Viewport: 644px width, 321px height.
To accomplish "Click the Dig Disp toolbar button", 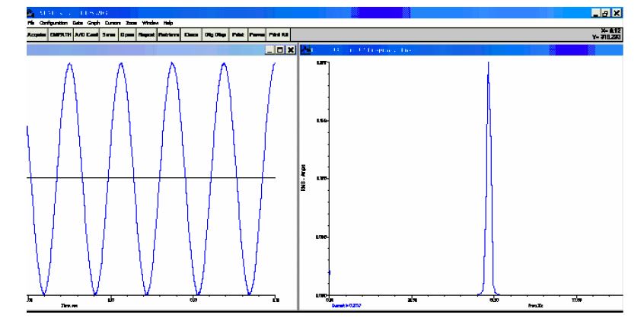I will (x=215, y=35).
